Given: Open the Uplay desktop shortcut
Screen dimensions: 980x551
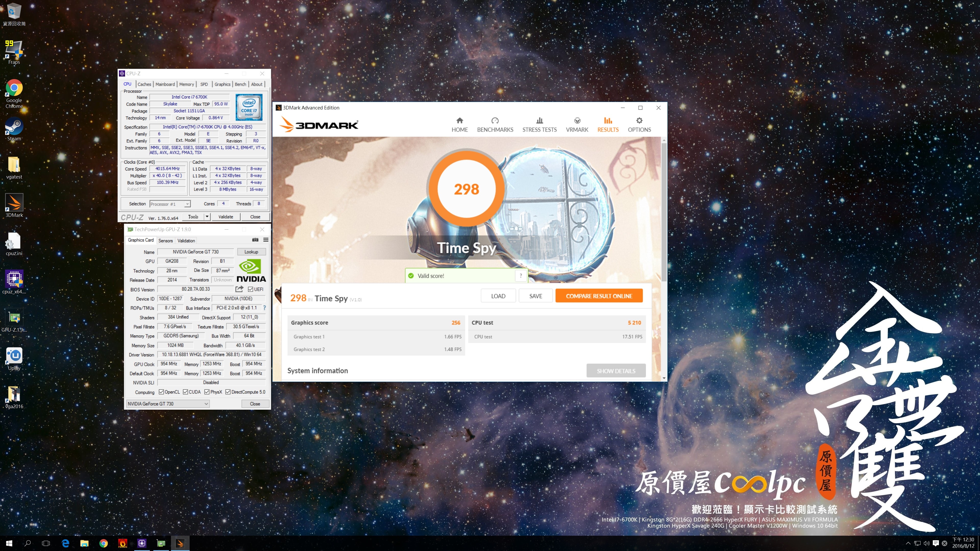Looking at the screenshot, I should click(14, 359).
